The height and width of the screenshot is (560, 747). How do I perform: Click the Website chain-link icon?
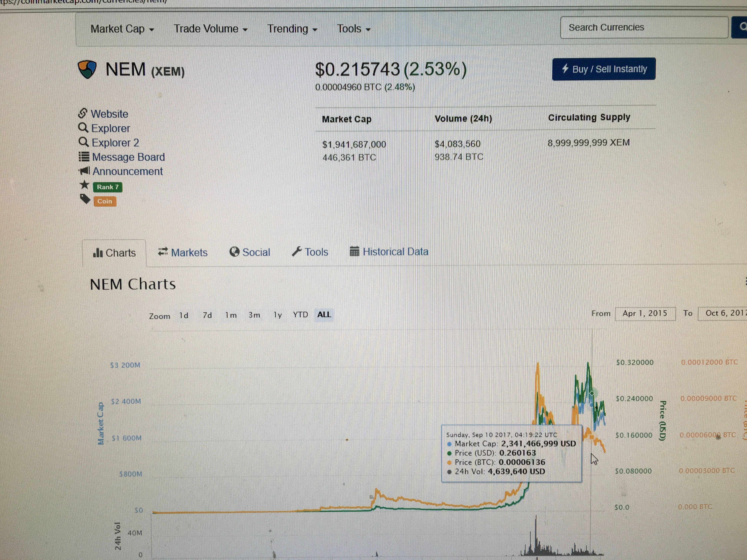point(83,113)
